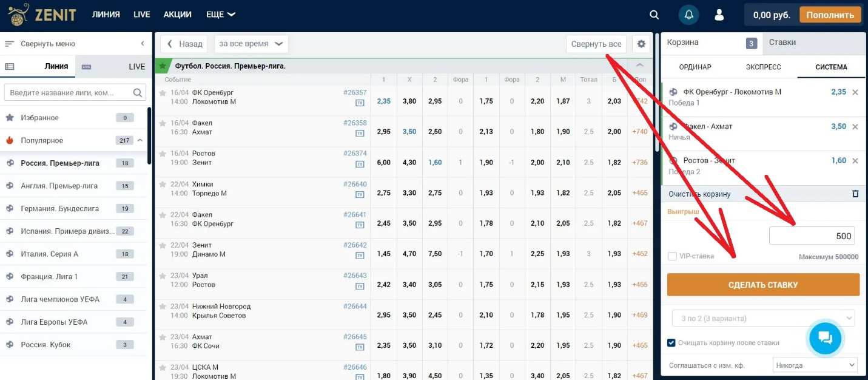Open the 'Никогда' odds change dropdown
Screen dimensions: 868x380
click(x=815, y=365)
